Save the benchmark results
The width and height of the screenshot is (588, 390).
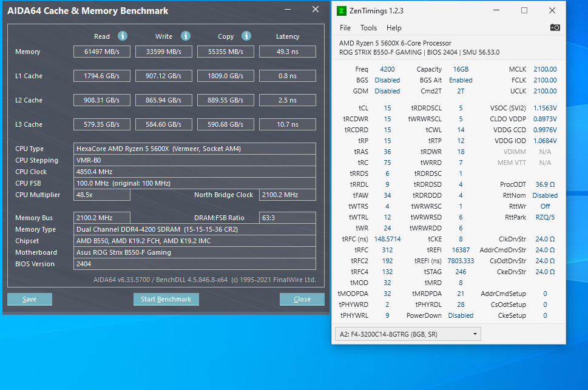point(29,299)
